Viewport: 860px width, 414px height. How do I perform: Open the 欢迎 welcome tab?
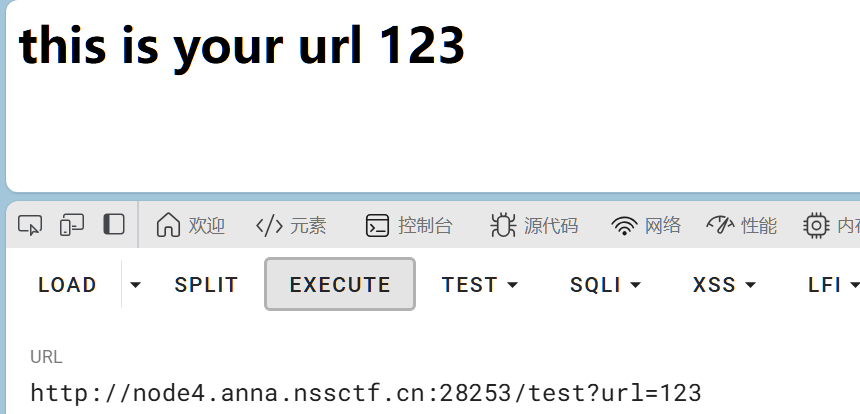click(191, 225)
